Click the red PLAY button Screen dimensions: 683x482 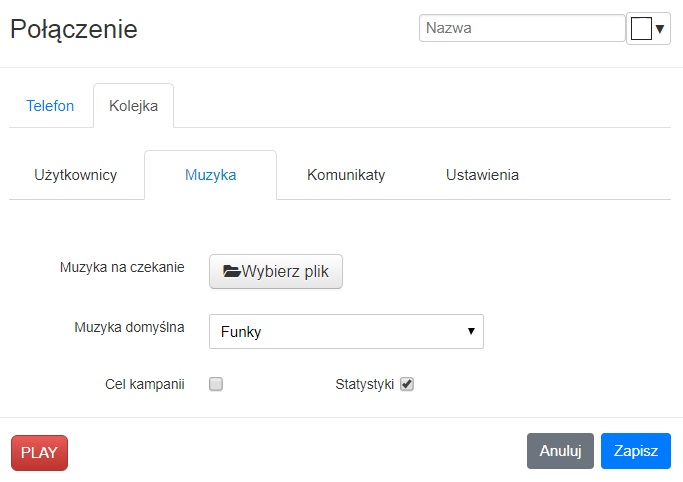pyautogui.click(x=39, y=453)
